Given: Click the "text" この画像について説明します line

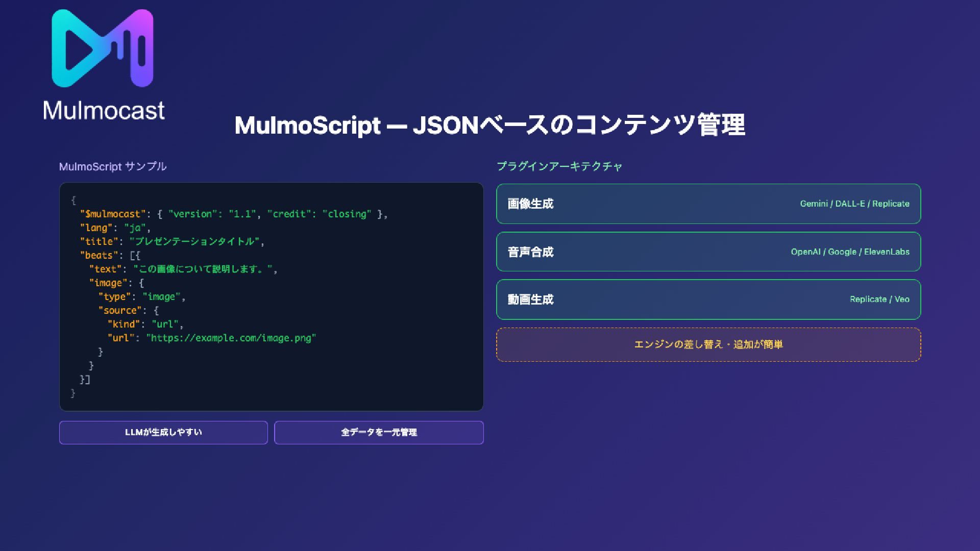Looking at the screenshot, I should tap(183, 269).
